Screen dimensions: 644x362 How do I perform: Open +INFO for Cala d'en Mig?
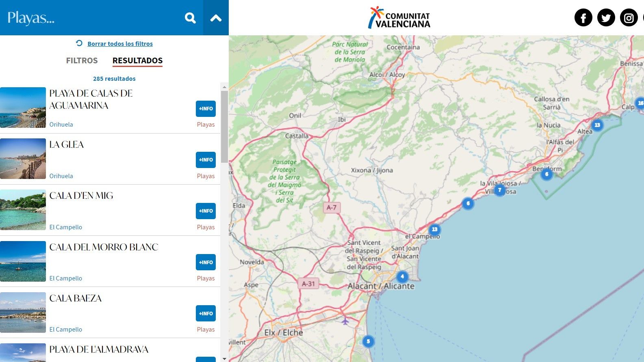pyautogui.click(x=206, y=211)
